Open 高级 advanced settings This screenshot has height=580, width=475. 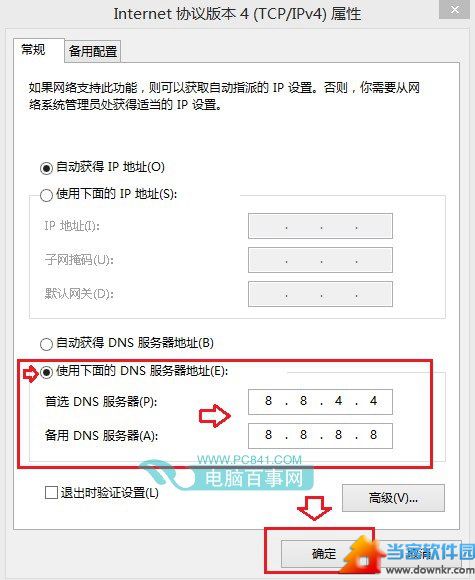(x=393, y=498)
